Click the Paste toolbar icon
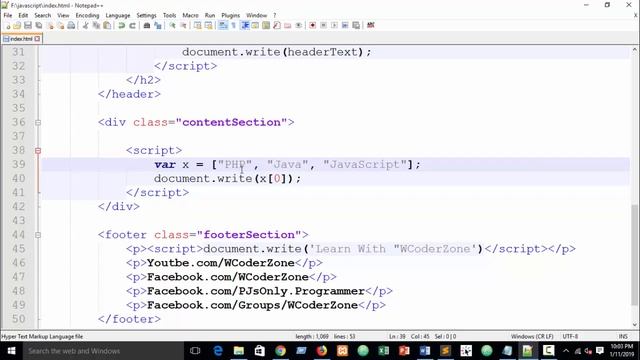The width and height of the screenshot is (640, 360). pos(107,26)
